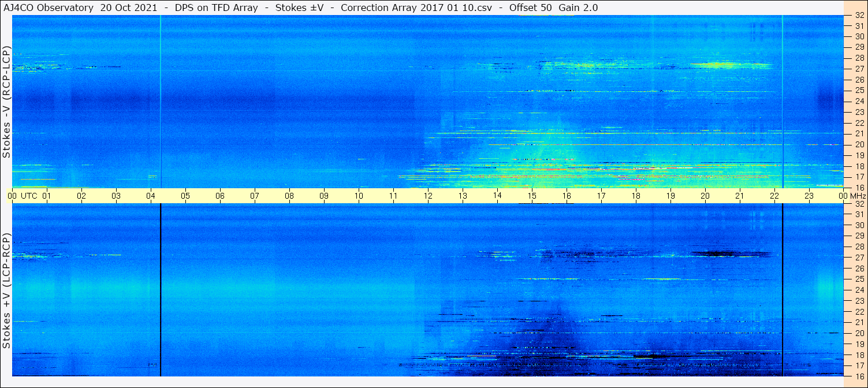Choose the 22 hour tick on time axis
Screen dimensions: 868x388
pos(774,196)
